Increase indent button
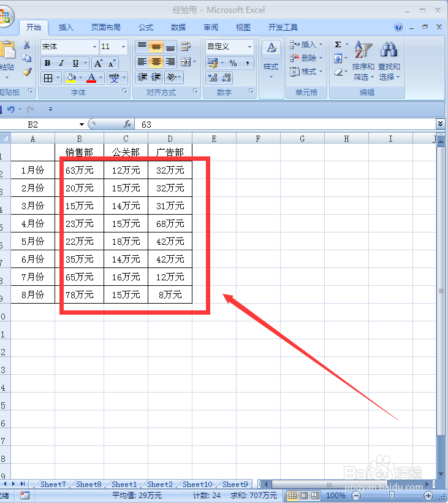 (156, 77)
